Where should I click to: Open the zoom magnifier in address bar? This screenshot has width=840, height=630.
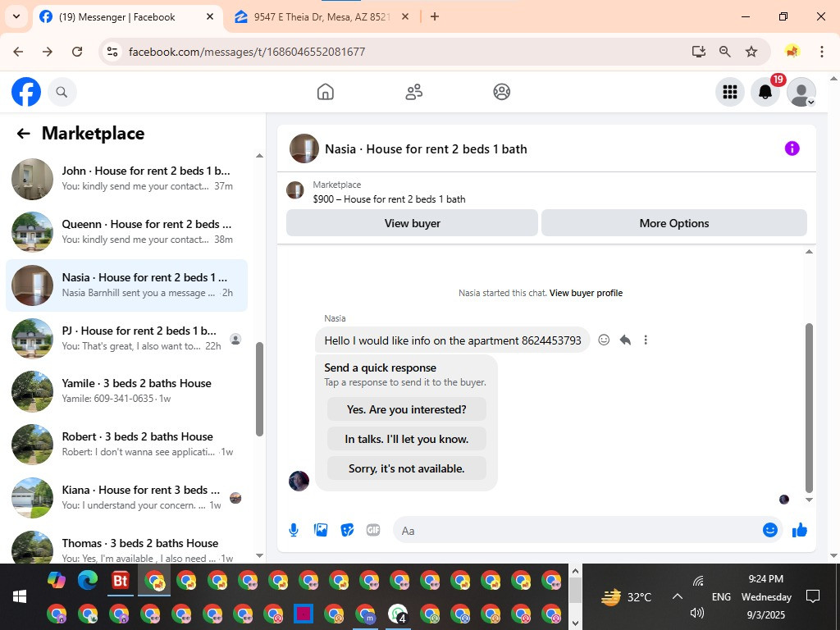coord(725,52)
